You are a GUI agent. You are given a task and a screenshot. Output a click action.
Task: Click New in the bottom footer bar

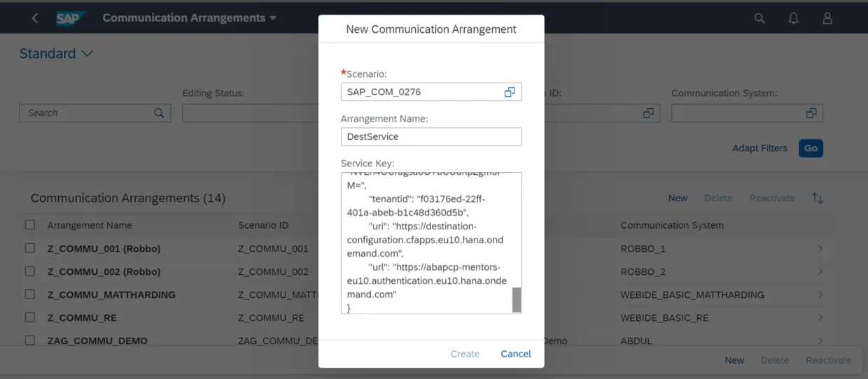coord(734,360)
